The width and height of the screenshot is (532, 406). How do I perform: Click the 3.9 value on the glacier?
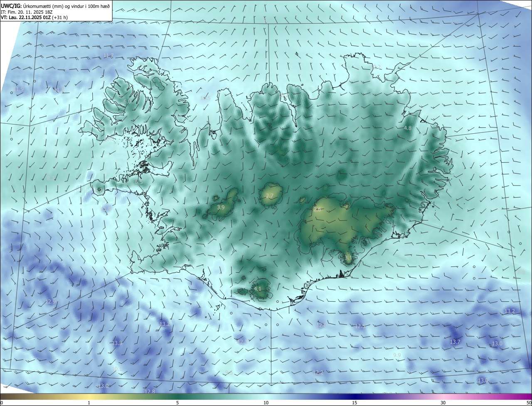coord(221,207)
